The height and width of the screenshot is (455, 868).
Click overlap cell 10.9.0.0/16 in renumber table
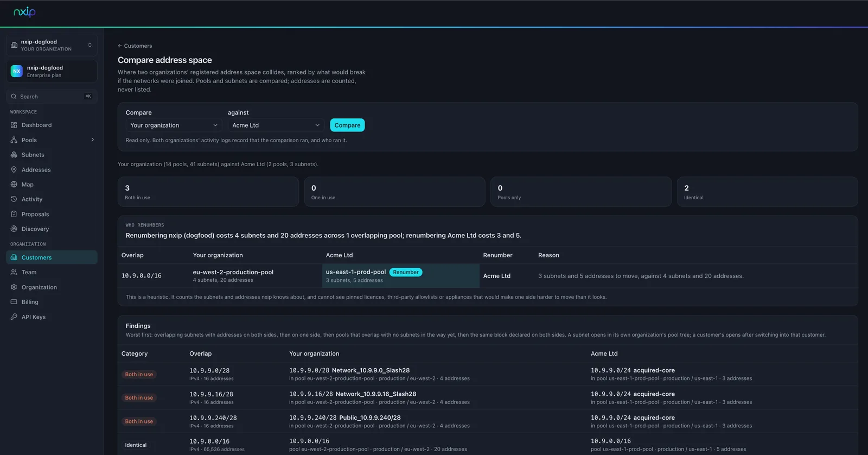(142, 276)
